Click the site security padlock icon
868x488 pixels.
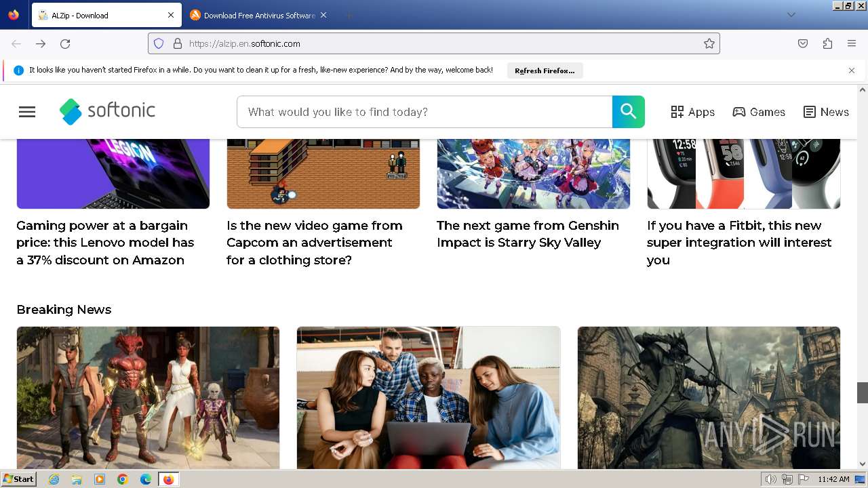click(x=178, y=43)
